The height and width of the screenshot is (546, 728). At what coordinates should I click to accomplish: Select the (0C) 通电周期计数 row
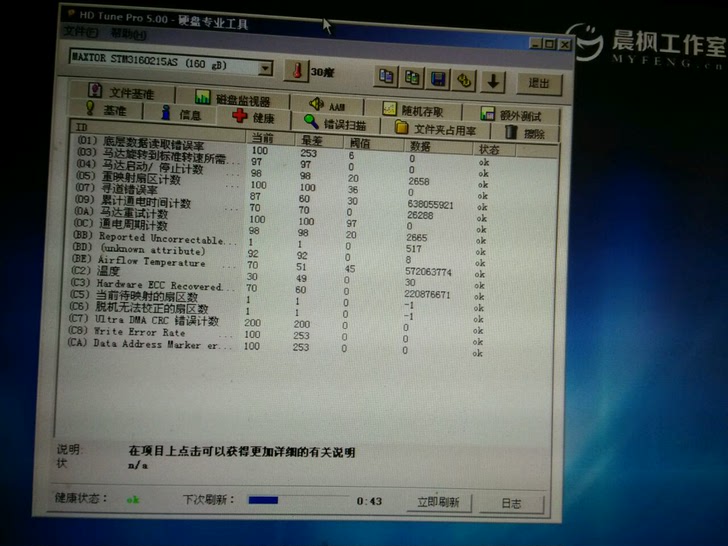pos(279,231)
